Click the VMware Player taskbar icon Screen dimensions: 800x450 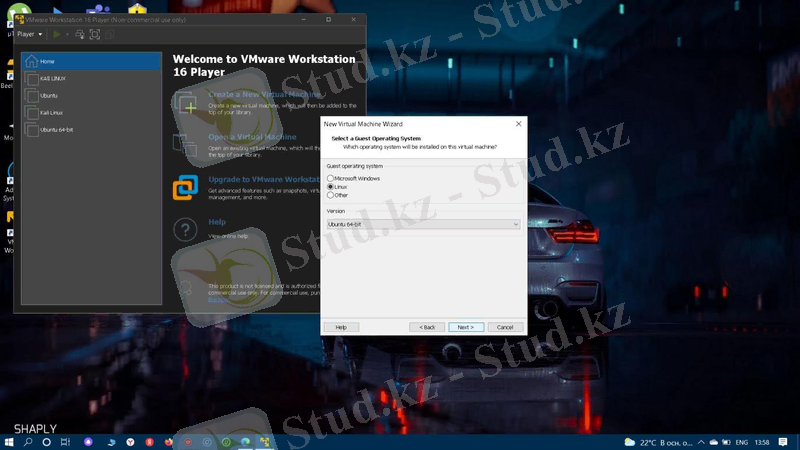click(264, 442)
